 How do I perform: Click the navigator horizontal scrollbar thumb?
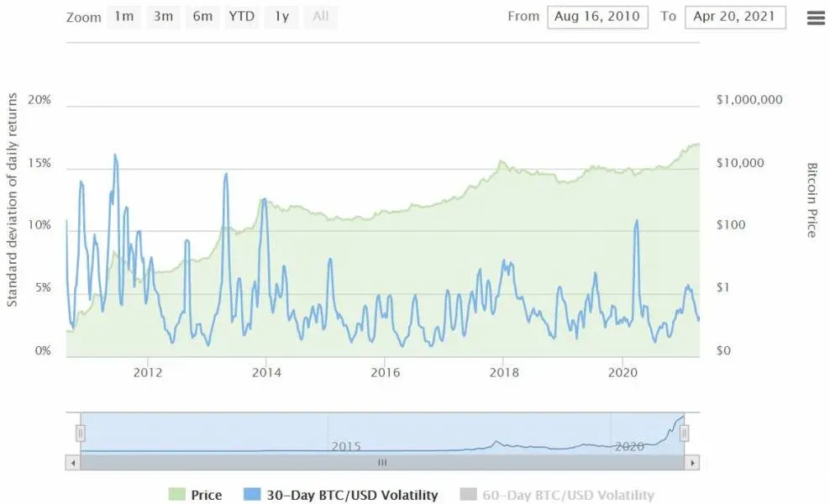pos(382,463)
